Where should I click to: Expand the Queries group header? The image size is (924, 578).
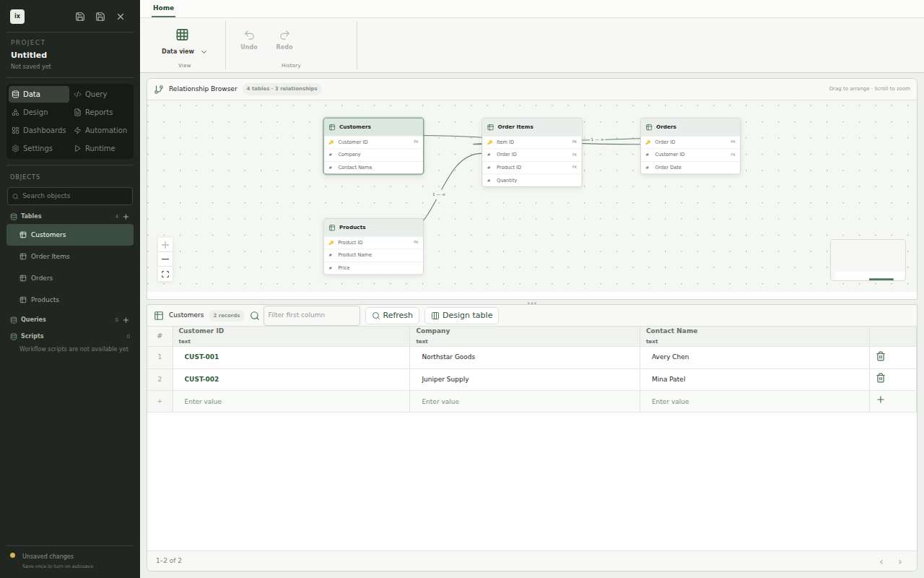(x=33, y=319)
